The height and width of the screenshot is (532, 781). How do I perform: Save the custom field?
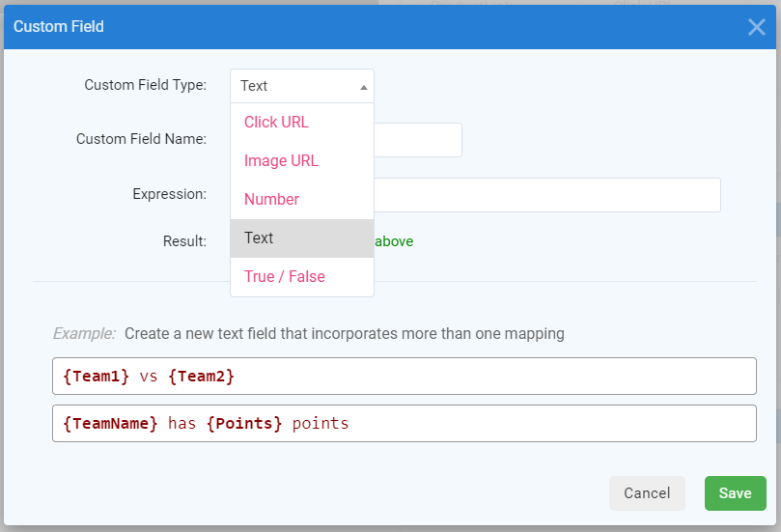735,493
